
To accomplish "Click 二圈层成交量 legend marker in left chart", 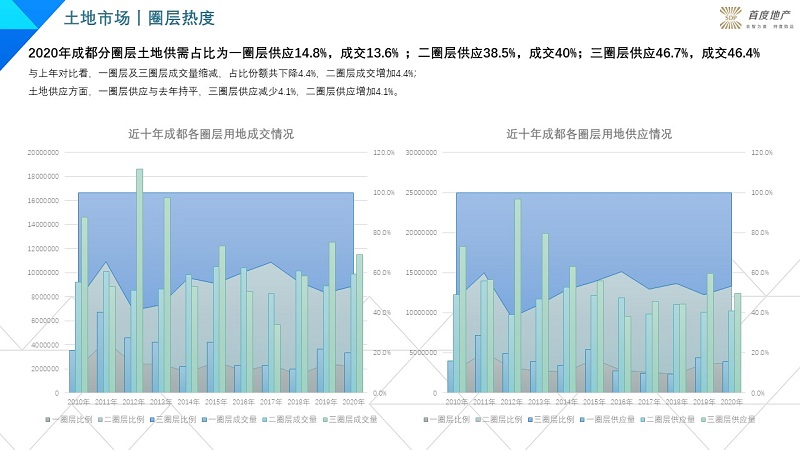I will (262, 419).
